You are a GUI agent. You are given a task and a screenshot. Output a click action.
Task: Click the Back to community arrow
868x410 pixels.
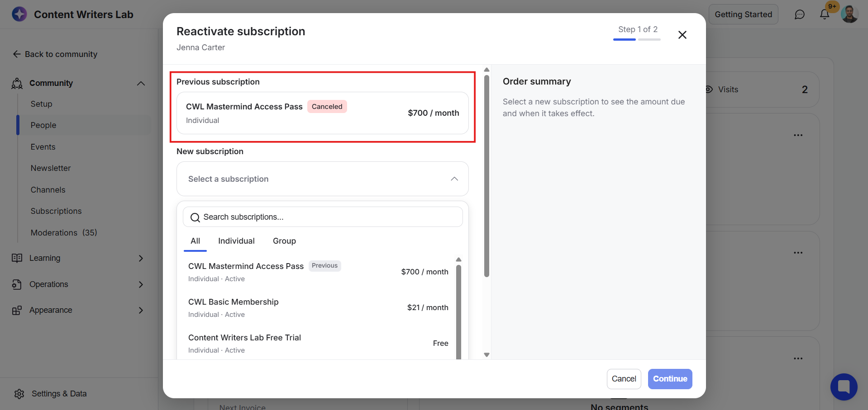coord(17,54)
